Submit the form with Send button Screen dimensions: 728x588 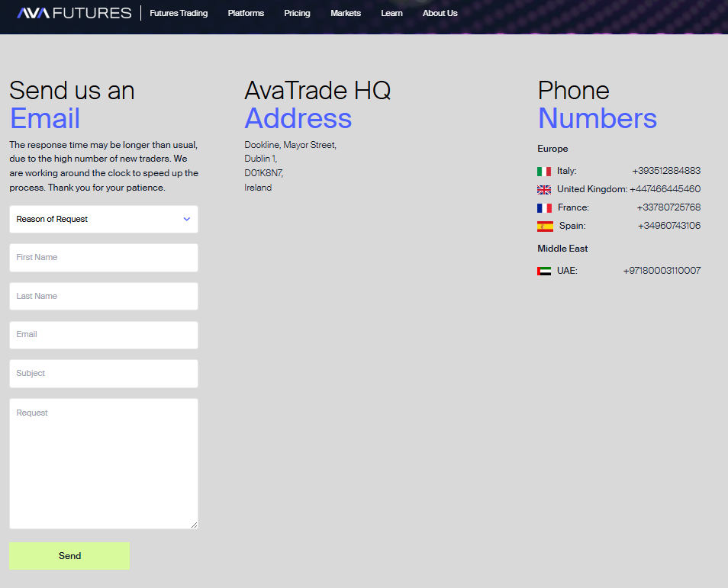click(69, 556)
